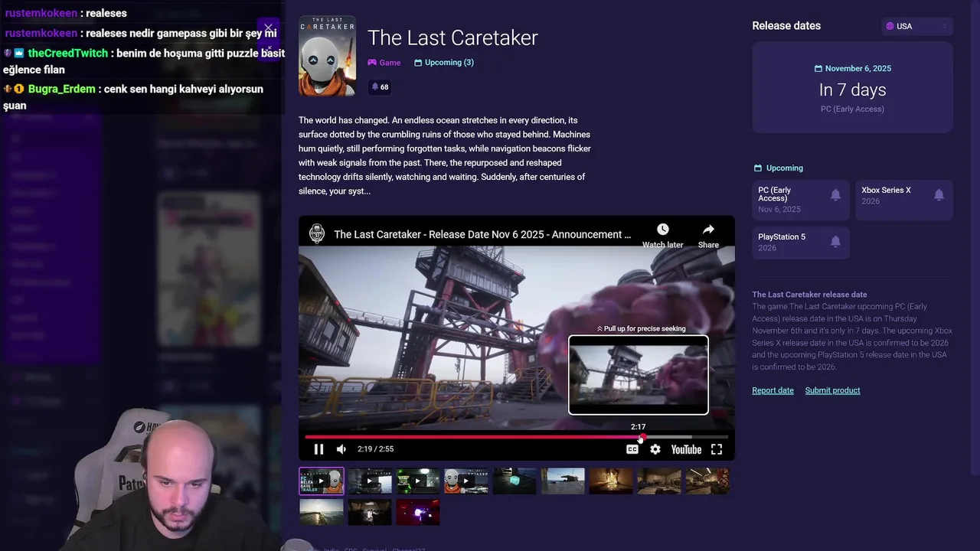Select the purple-red glow screenshot thumbnail

point(418,512)
